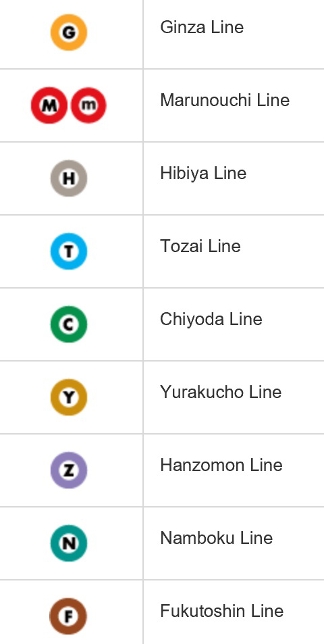Click the Namboku Line text label
The height and width of the screenshot is (644, 324).
[x=216, y=538]
